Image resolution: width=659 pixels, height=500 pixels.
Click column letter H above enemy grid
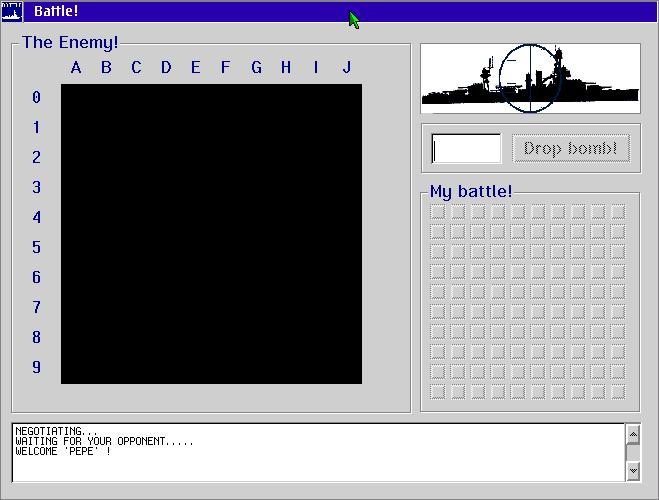[286, 67]
